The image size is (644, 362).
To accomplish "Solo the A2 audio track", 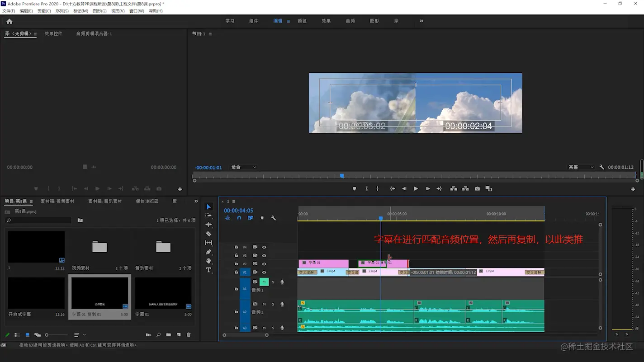I will tap(273, 304).
